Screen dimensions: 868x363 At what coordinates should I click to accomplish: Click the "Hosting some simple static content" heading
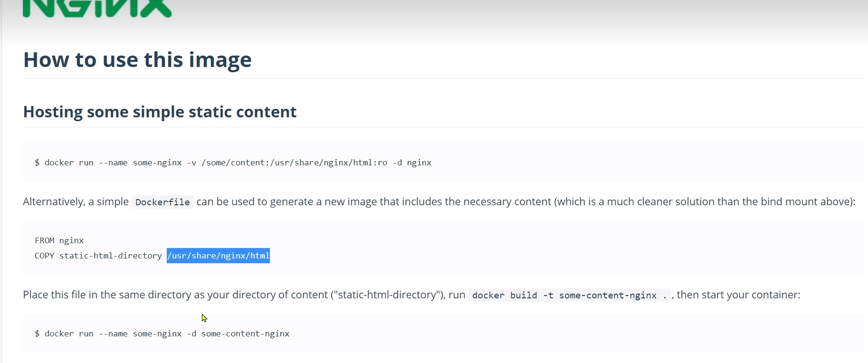[x=160, y=112]
